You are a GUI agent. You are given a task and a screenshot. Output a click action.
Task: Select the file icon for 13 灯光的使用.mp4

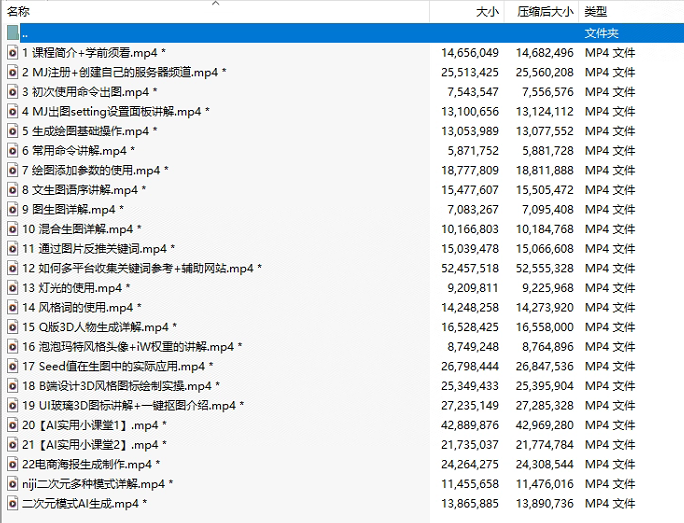(13, 288)
